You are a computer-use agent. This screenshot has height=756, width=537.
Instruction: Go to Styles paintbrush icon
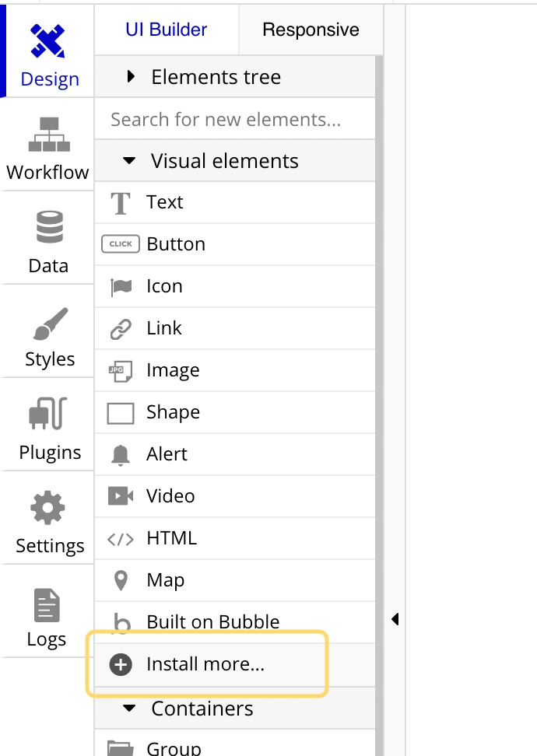tap(50, 324)
